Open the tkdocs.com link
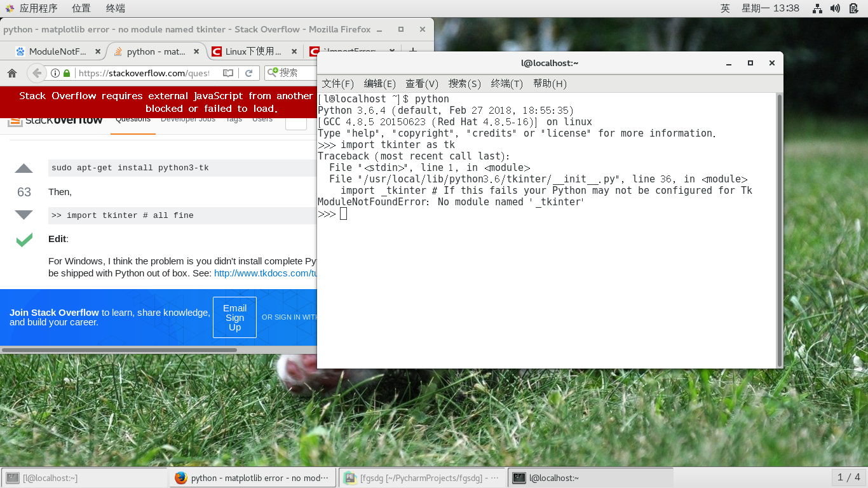This screenshot has width=868, height=488. (266, 273)
